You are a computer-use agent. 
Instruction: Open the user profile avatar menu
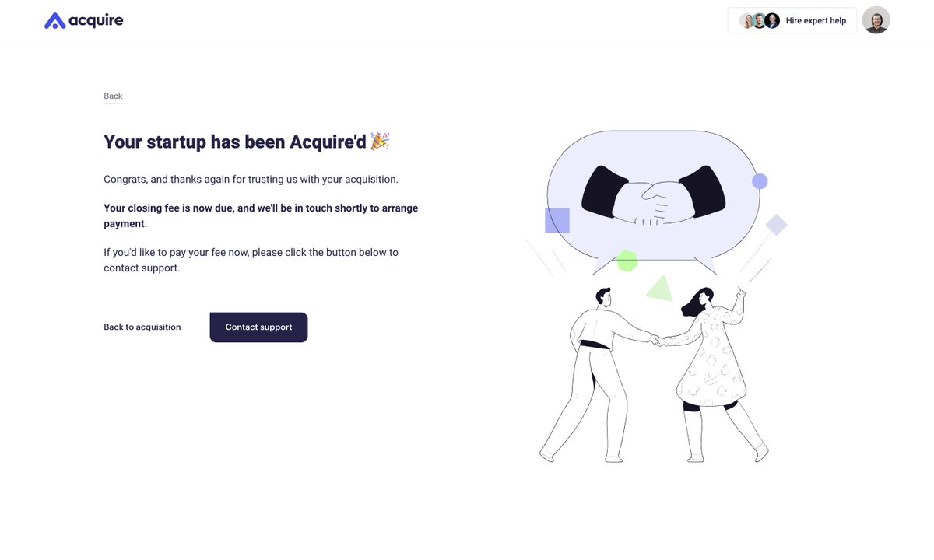tap(876, 20)
